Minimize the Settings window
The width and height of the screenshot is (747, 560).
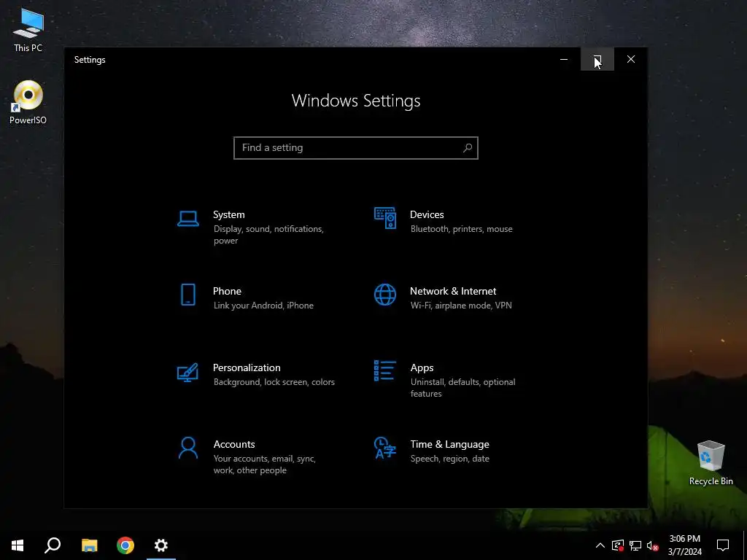click(x=564, y=59)
